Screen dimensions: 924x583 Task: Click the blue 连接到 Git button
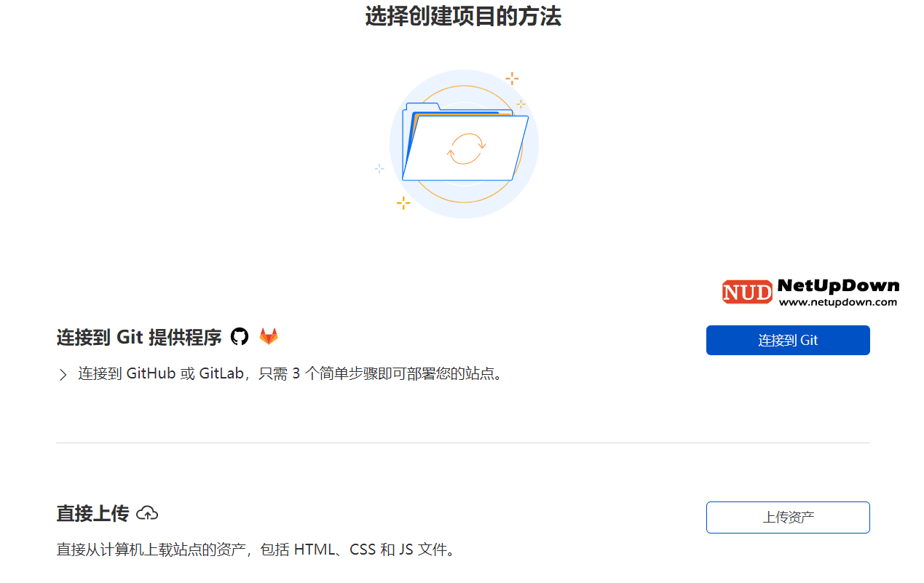point(788,340)
